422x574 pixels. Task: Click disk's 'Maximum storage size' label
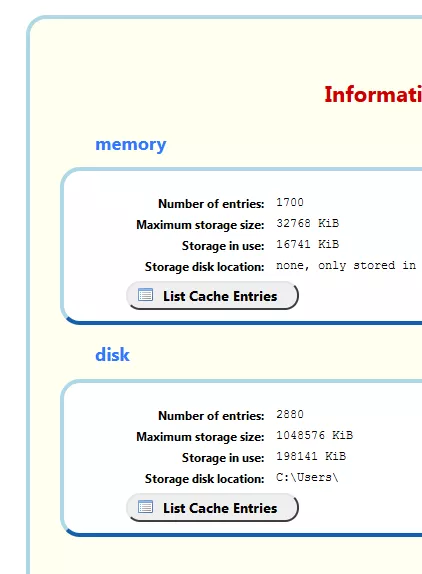pyautogui.click(x=200, y=437)
